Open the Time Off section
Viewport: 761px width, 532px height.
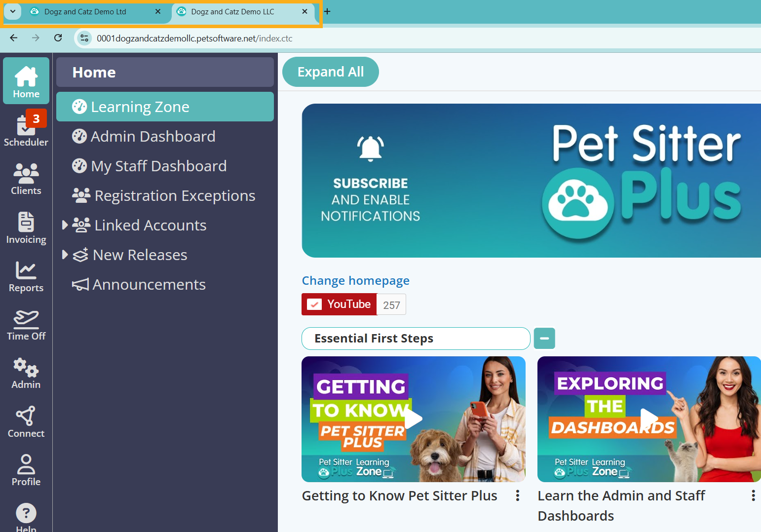(x=26, y=325)
